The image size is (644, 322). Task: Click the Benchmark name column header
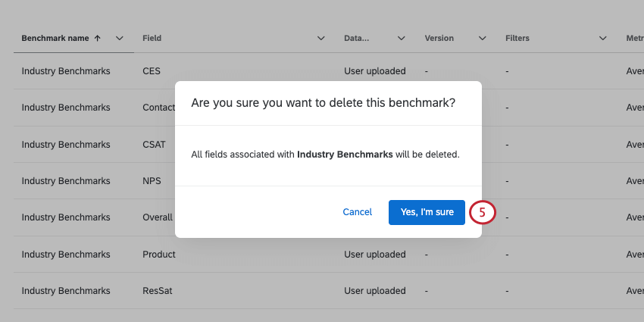coord(55,38)
